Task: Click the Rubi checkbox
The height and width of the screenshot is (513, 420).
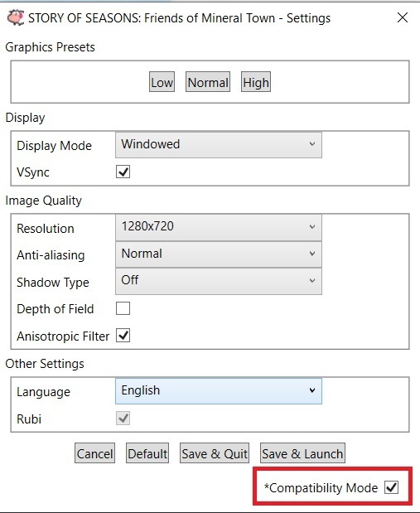Action: [123, 419]
